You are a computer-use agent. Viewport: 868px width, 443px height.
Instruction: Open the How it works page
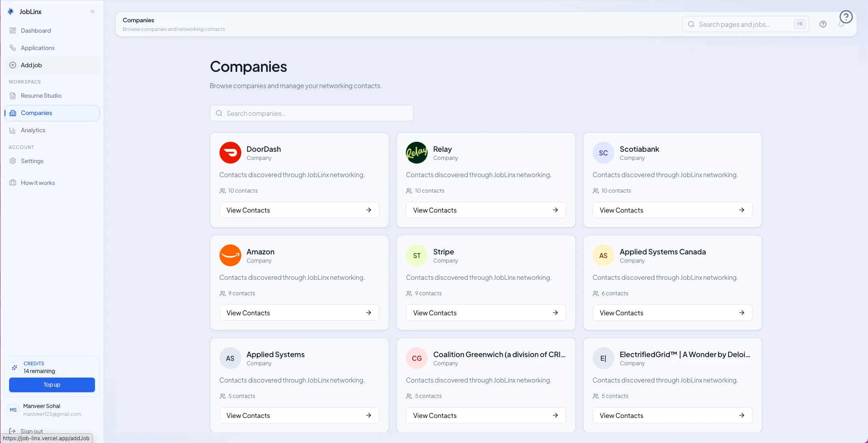pos(52,183)
